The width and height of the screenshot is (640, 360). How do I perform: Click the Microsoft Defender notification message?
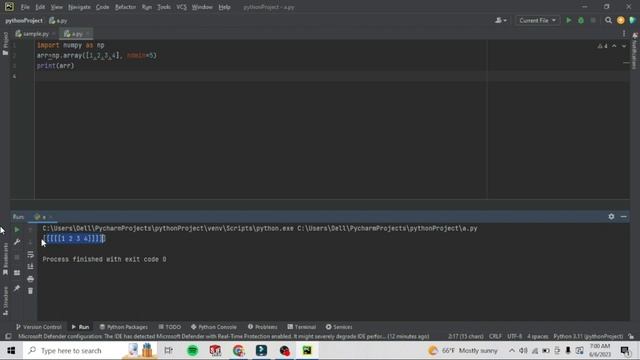[x=224, y=336]
